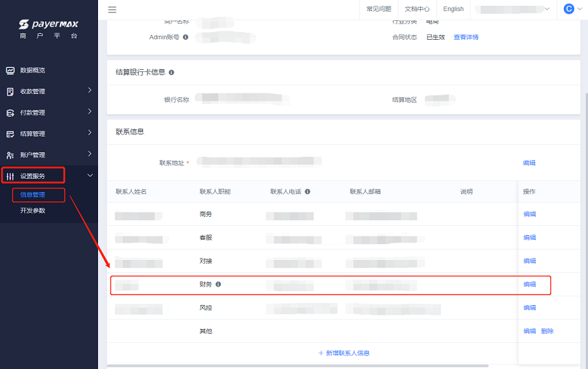Click the 已生效 contract status text

(436, 37)
